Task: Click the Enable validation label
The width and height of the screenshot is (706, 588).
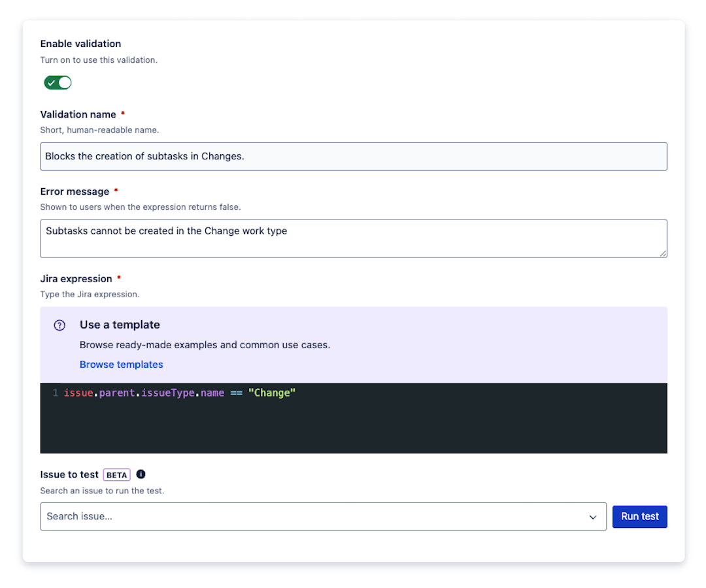Action: (80, 44)
